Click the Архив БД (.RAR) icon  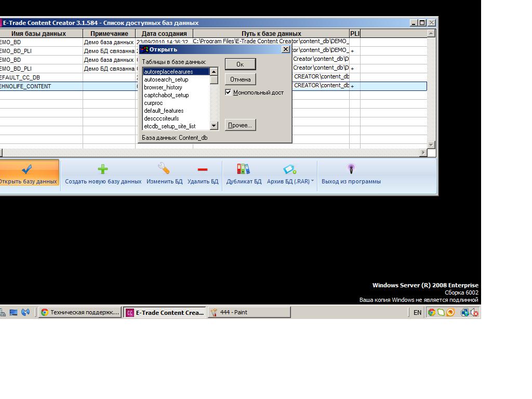[290, 169]
